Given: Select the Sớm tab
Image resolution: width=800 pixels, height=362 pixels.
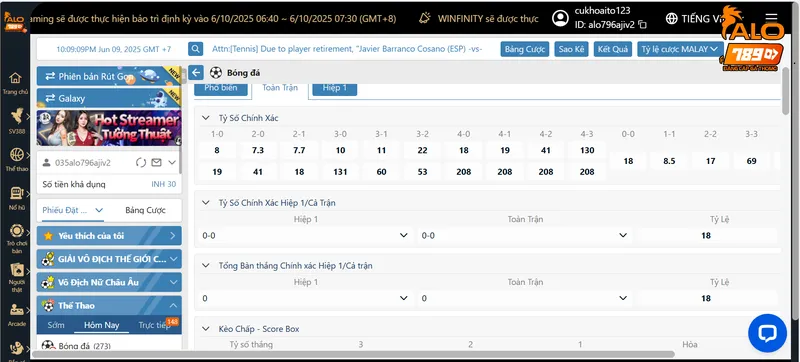Looking at the screenshot, I should pos(56,325).
